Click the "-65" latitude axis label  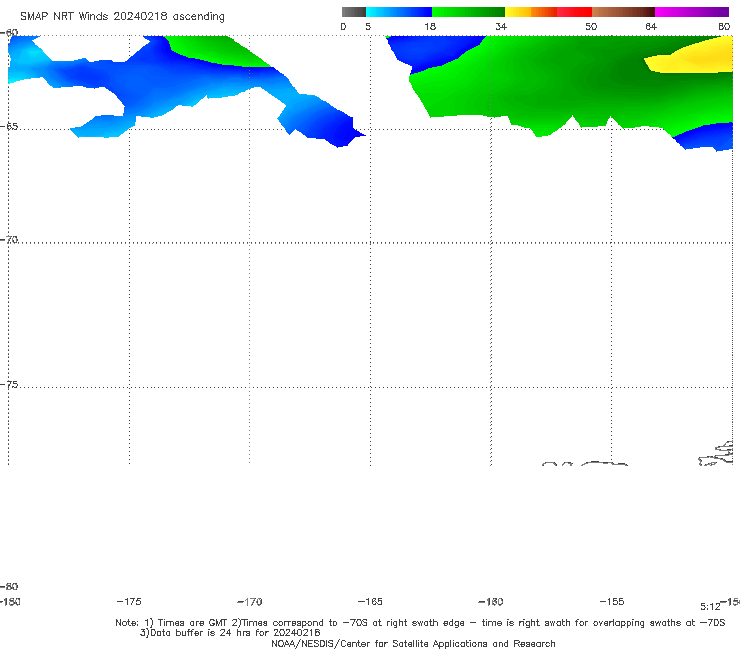tap(9, 127)
